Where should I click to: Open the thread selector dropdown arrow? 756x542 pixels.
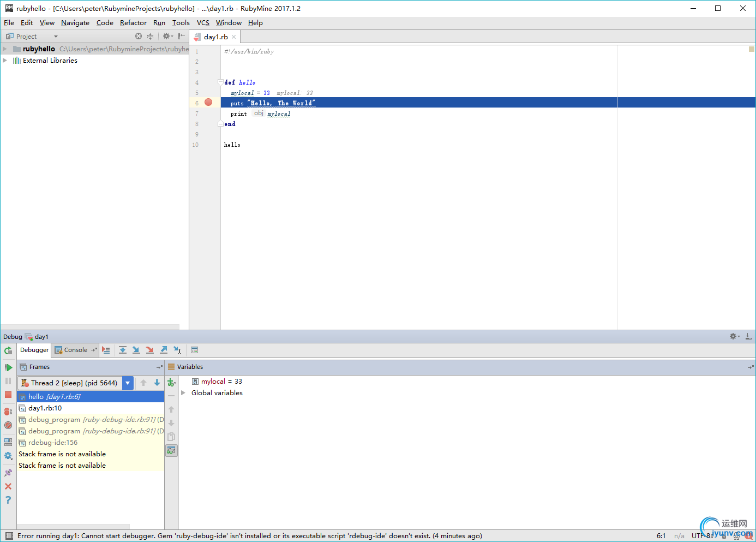point(128,383)
